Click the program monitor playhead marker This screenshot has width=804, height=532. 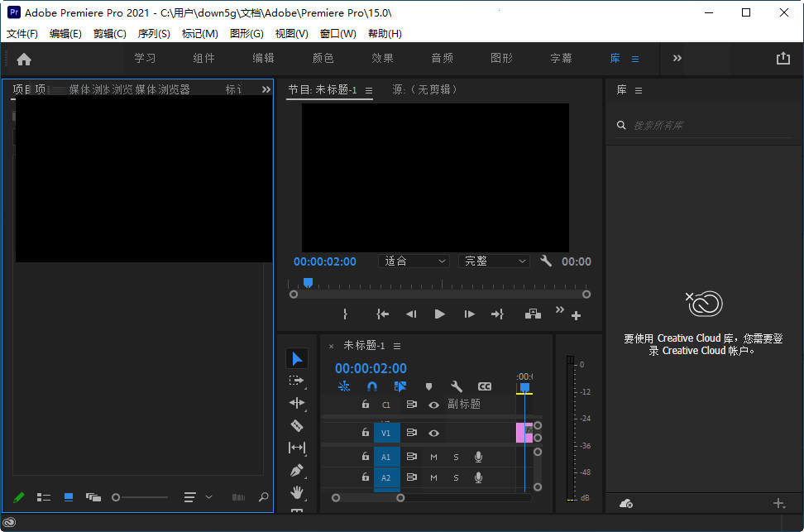point(308,283)
